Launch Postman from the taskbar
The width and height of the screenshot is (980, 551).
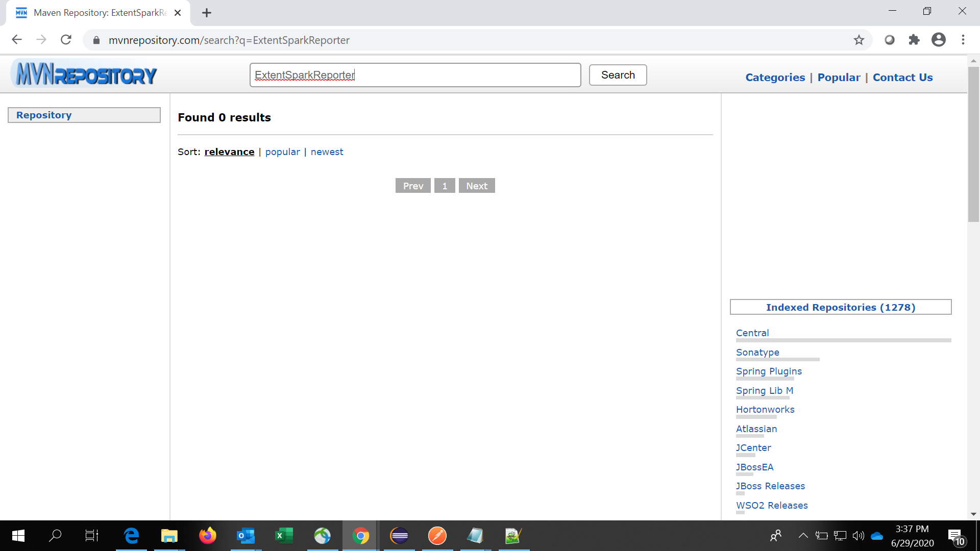click(437, 536)
